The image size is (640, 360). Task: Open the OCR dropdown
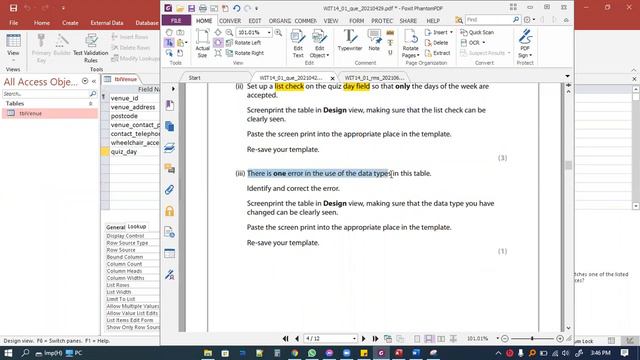473,42
